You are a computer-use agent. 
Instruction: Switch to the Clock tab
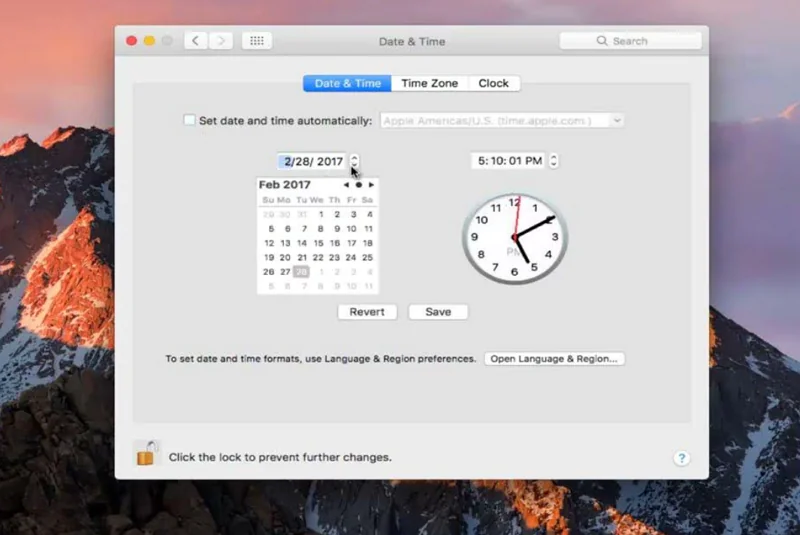pyautogui.click(x=493, y=83)
